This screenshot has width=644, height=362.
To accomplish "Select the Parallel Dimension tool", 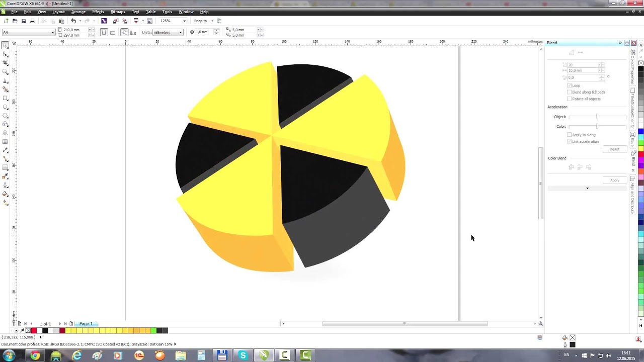I will pyautogui.click(x=5, y=150).
